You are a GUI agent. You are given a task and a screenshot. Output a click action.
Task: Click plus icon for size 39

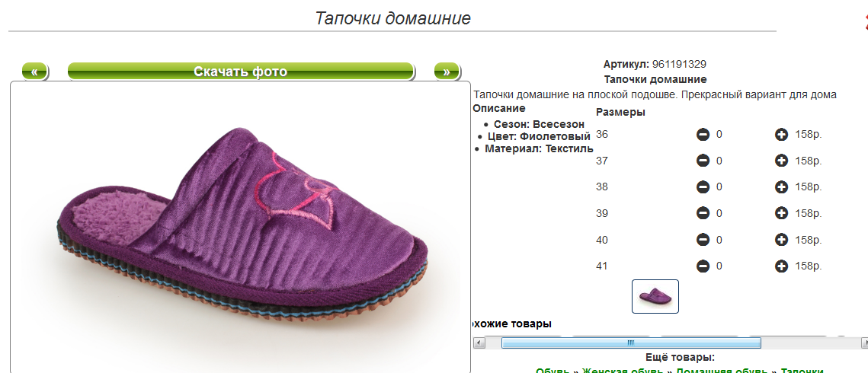[781, 213]
